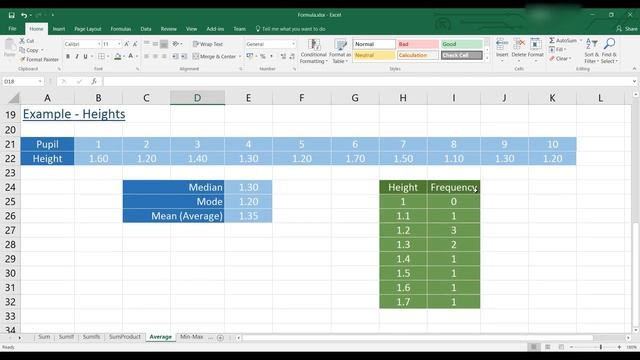Toggle underline formatting
This screenshot has height=360, width=640.
(85, 56)
